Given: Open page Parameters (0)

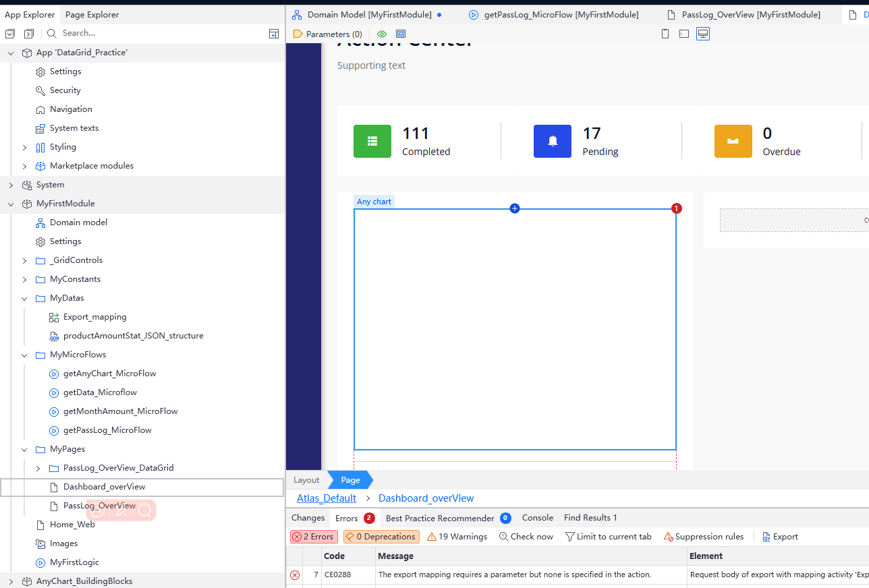Looking at the screenshot, I should [328, 34].
